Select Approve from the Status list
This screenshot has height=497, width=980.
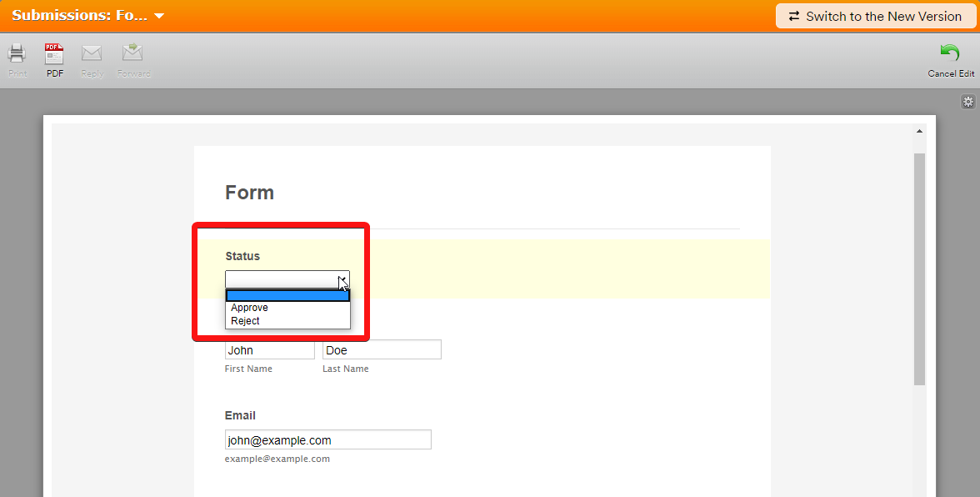pos(250,308)
